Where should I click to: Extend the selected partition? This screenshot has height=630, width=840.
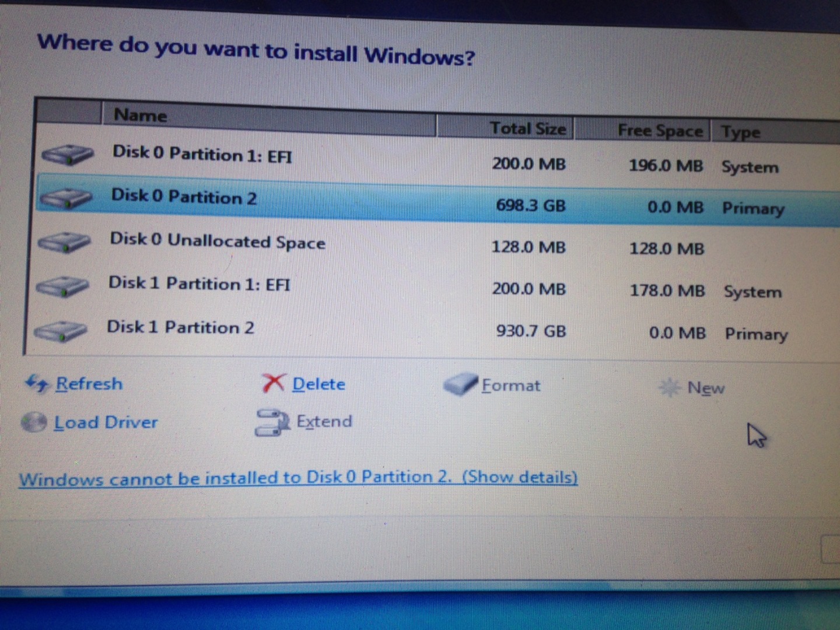[x=324, y=421]
